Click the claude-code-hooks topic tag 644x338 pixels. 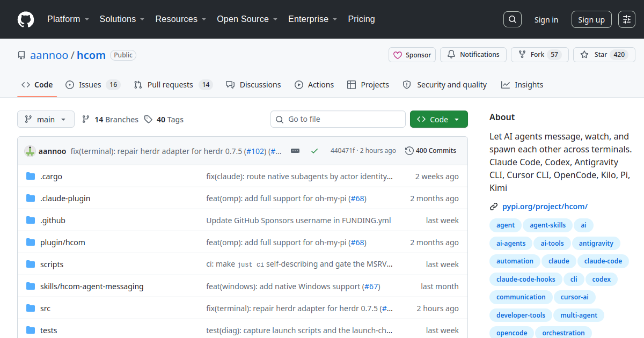[526, 280]
